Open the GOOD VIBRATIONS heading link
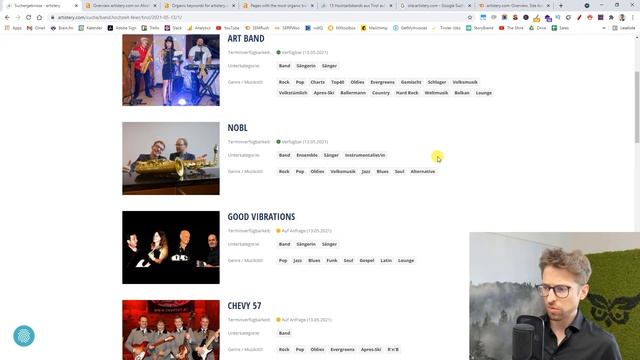The image size is (640, 360). (x=261, y=217)
